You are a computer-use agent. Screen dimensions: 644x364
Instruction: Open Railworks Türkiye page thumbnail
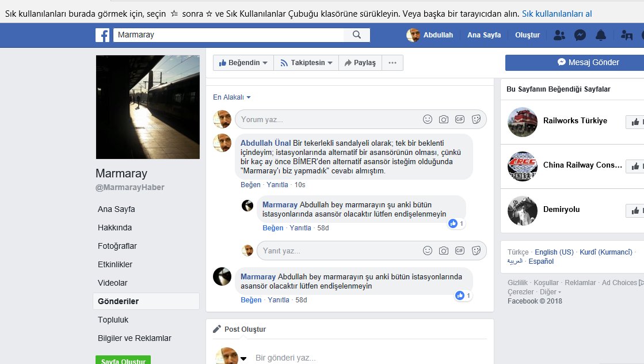pos(523,122)
